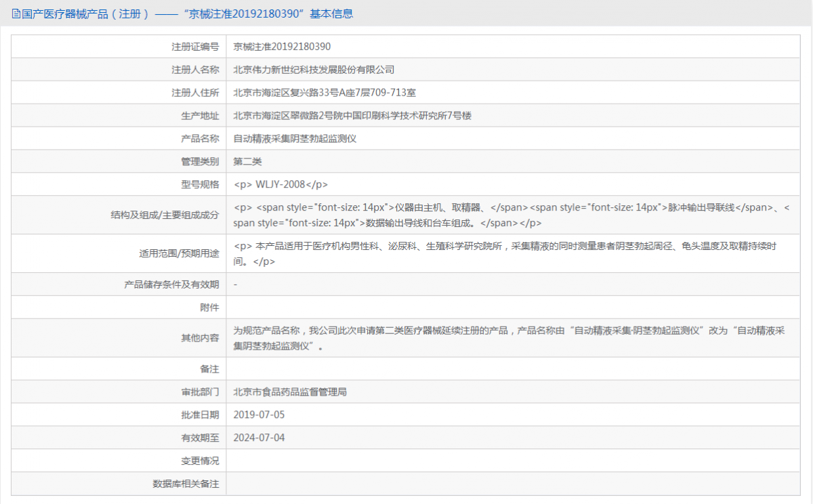
Task: Select expiry date 2024-07-04
Action: pos(259,438)
